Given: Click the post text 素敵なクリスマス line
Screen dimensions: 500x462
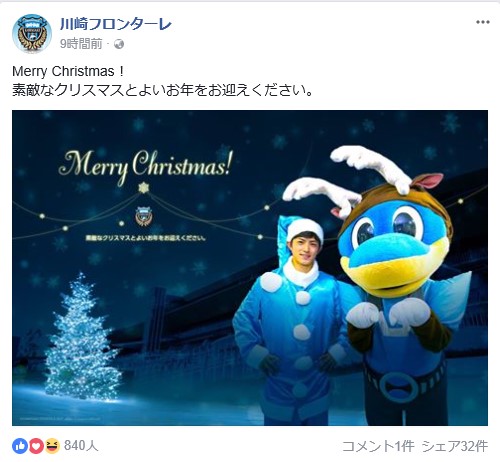Looking at the screenshot, I should tap(162, 90).
